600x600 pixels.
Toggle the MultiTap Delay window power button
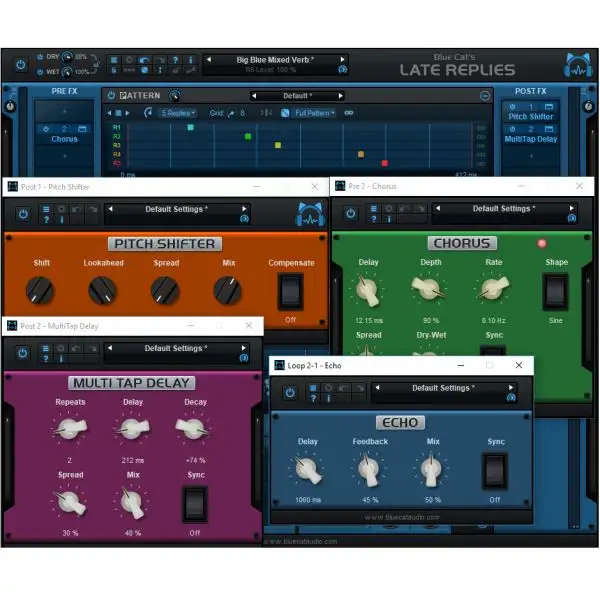[x=23, y=353]
